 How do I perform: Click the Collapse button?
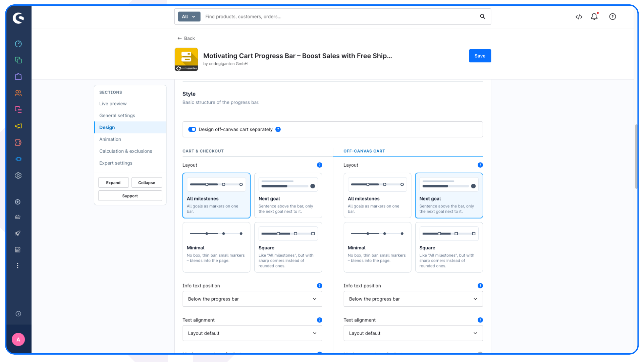pos(147,183)
